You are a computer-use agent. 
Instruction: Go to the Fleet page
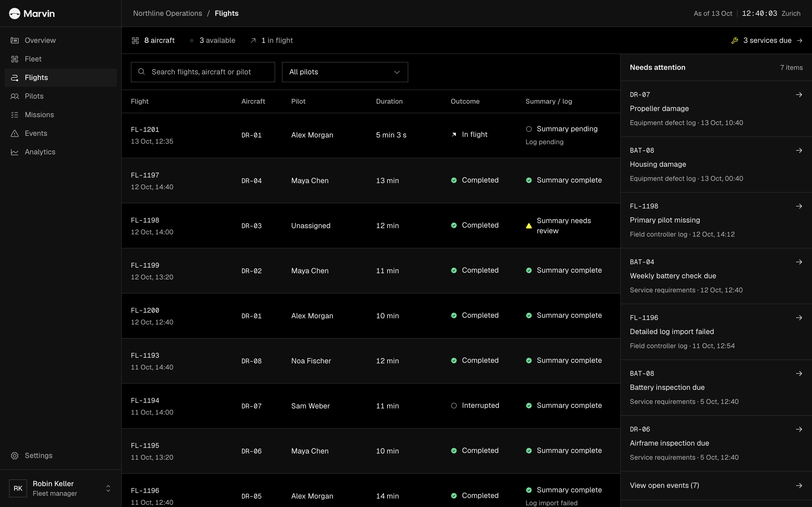(x=60, y=59)
